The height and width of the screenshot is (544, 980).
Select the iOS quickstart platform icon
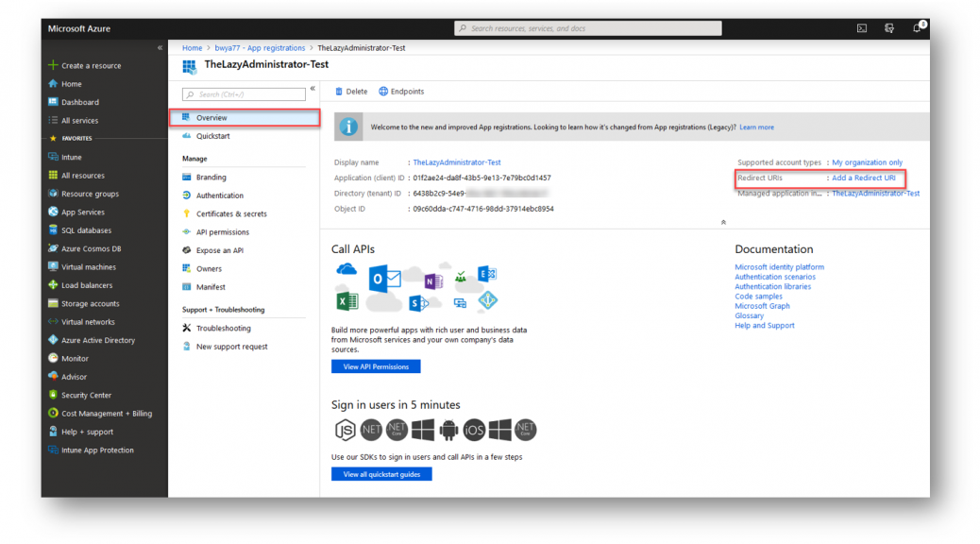[x=474, y=430]
